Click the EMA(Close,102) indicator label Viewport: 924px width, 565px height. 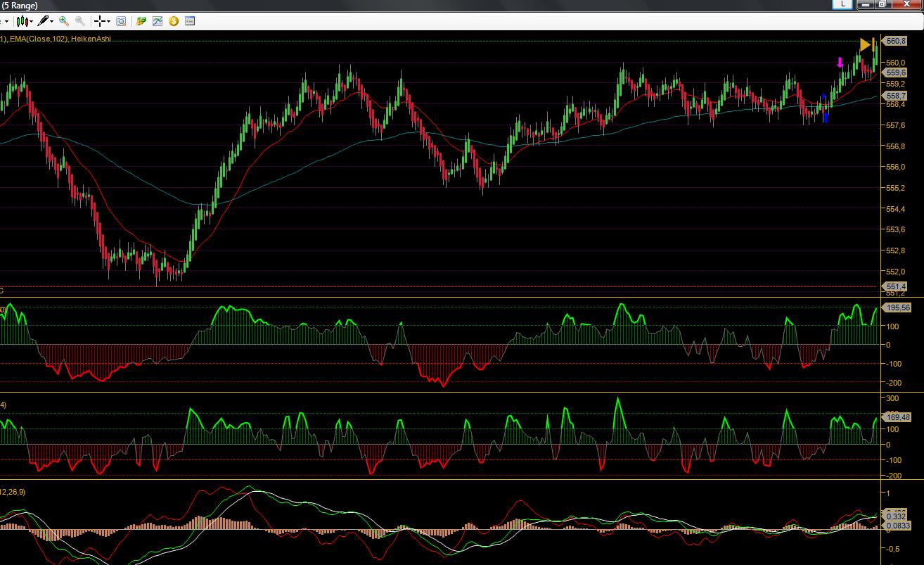coord(39,39)
